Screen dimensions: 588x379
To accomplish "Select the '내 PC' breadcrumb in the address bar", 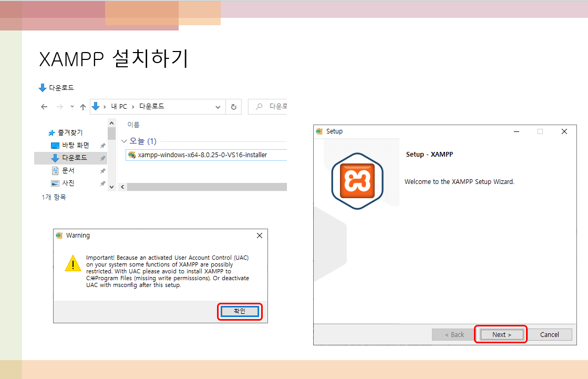I will 119,107.
